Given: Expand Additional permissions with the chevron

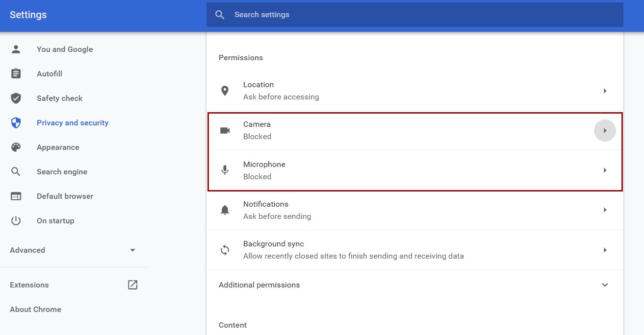Looking at the screenshot, I should [x=605, y=285].
